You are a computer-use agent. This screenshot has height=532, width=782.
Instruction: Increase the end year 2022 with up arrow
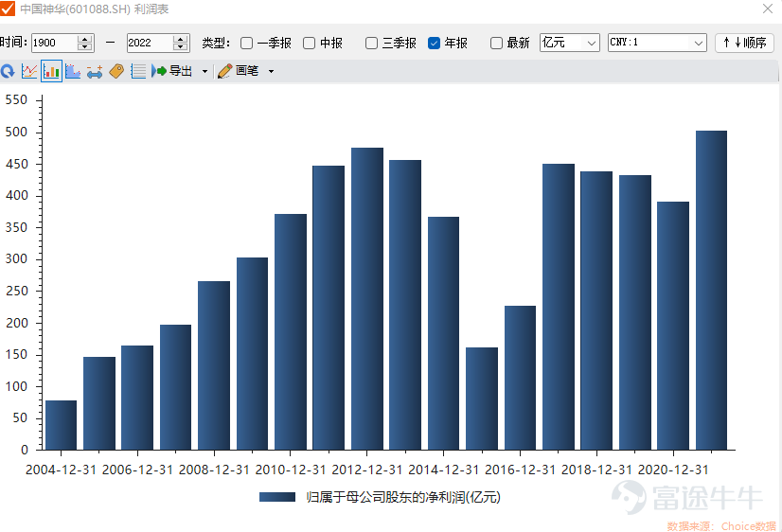pyautogui.click(x=180, y=39)
